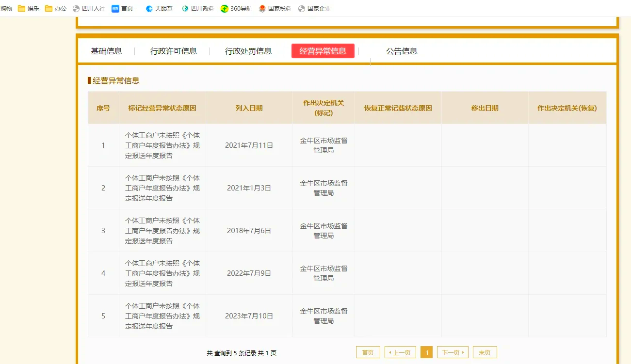631x364 pixels.
Task: Open the 天眼查 bookmark
Action: coord(159,8)
